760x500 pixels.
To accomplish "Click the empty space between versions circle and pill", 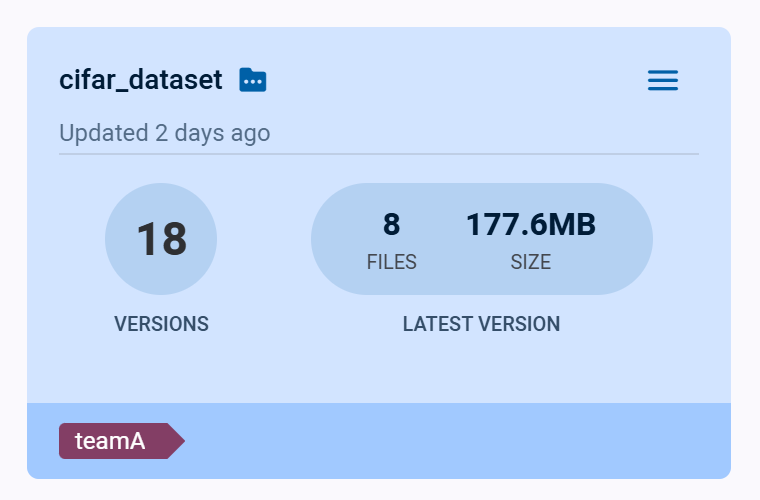I will click(264, 240).
